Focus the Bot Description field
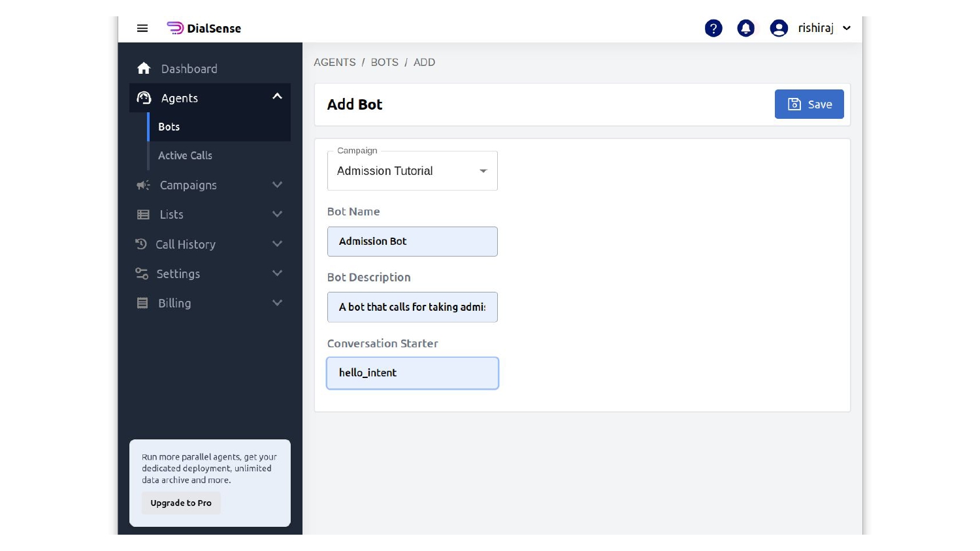 point(412,307)
